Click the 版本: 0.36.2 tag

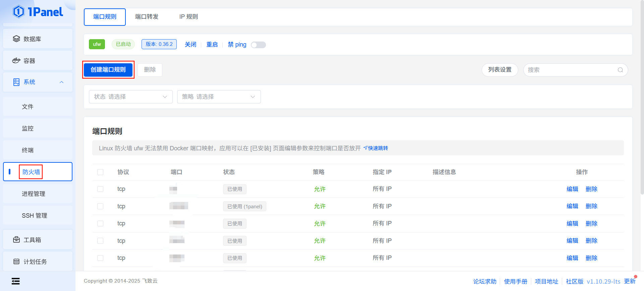pos(159,44)
